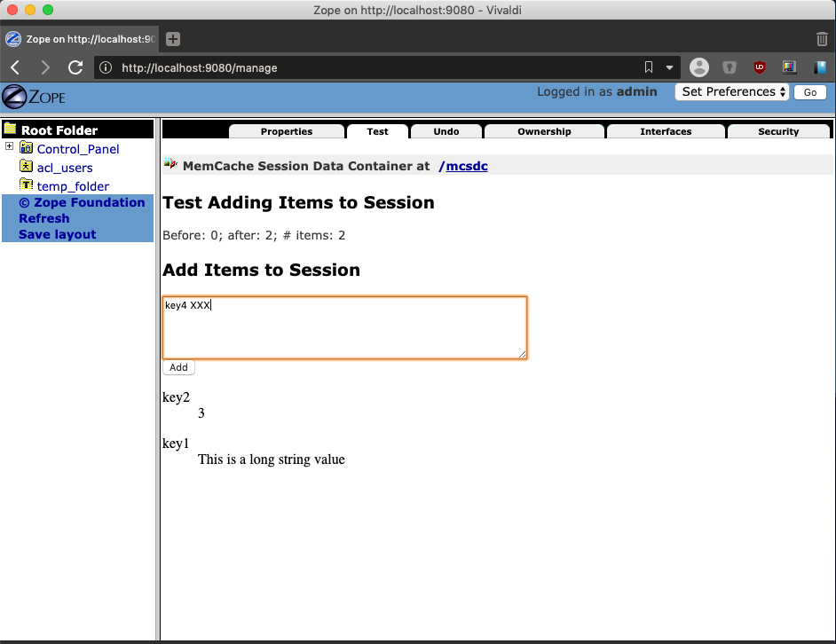The width and height of the screenshot is (836, 644).
Task: Switch to the Properties tab
Action: [287, 131]
